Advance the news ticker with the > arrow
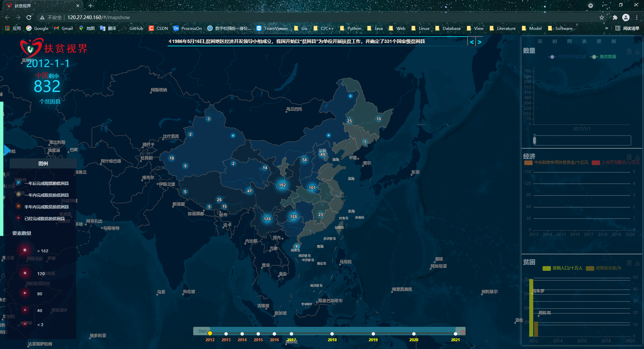 [x=480, y=42]
